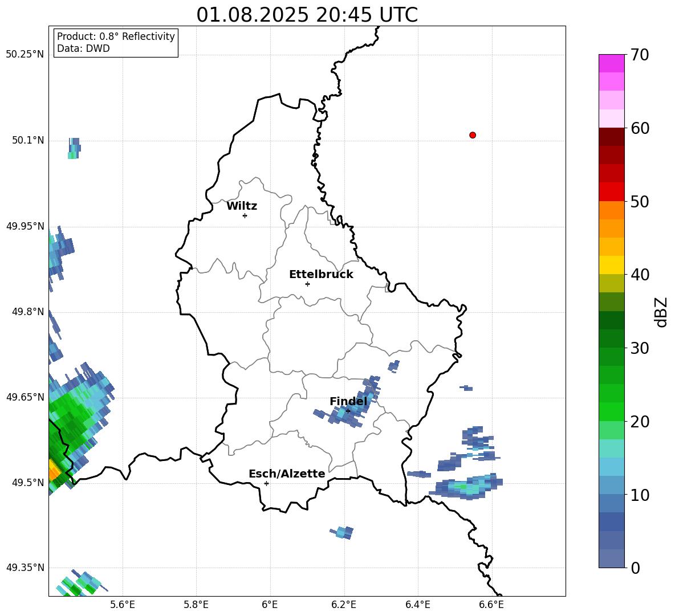Viewport: 675px width, 616px height.
Task: Click the title 01.08.2025 20:45 UTC
Action: tap(307, 15)
